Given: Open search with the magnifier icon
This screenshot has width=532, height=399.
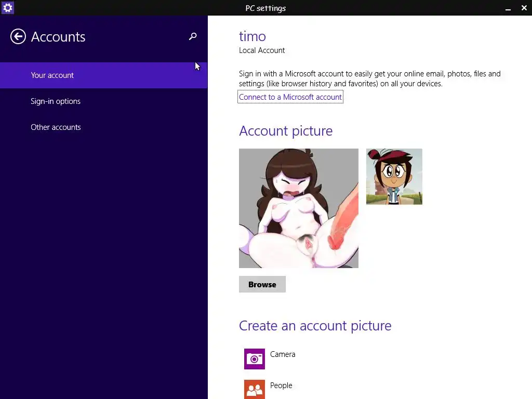Looking at the screenshot, I should click(x=193, y=36).
